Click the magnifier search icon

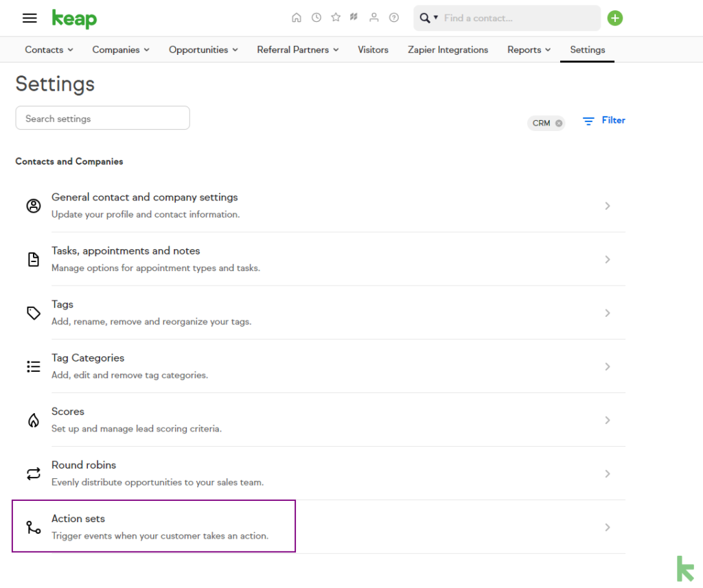tap(424, 18)
